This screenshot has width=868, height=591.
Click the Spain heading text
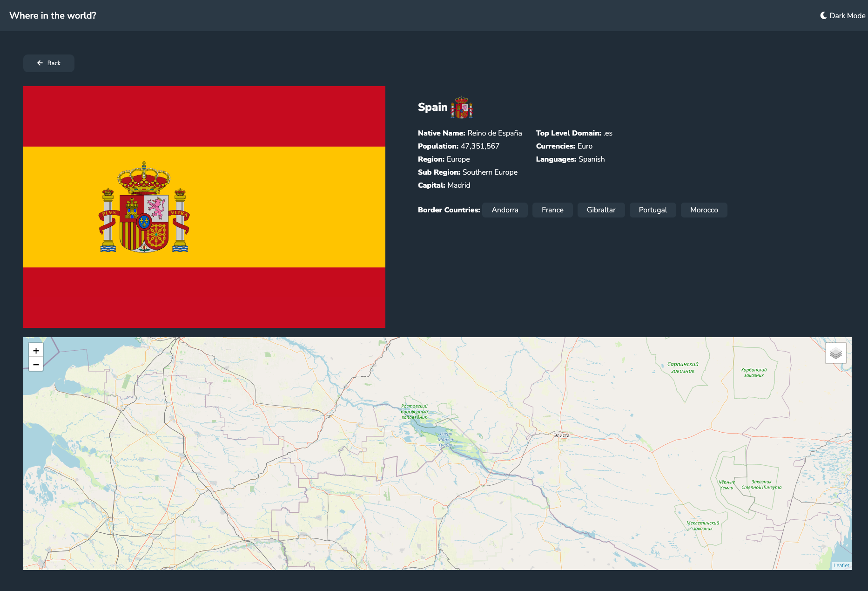pos(432,107)
